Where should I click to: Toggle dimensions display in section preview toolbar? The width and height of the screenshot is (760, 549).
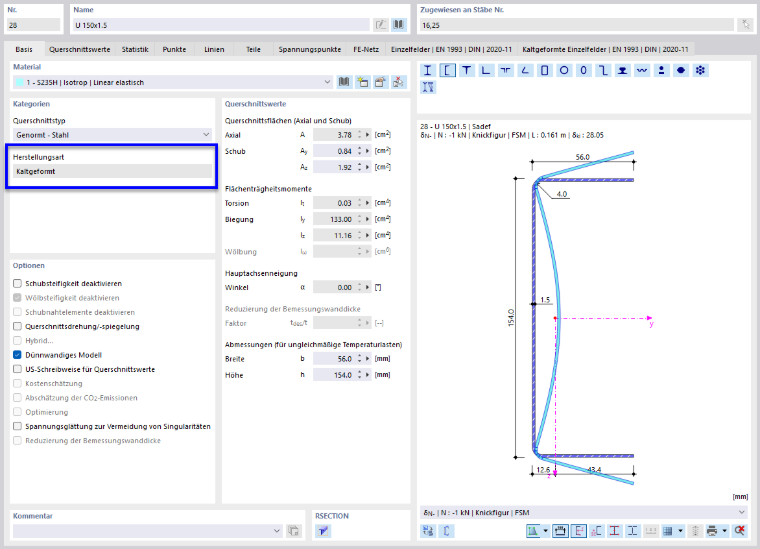pyautogui.click(x=560, y=531)
